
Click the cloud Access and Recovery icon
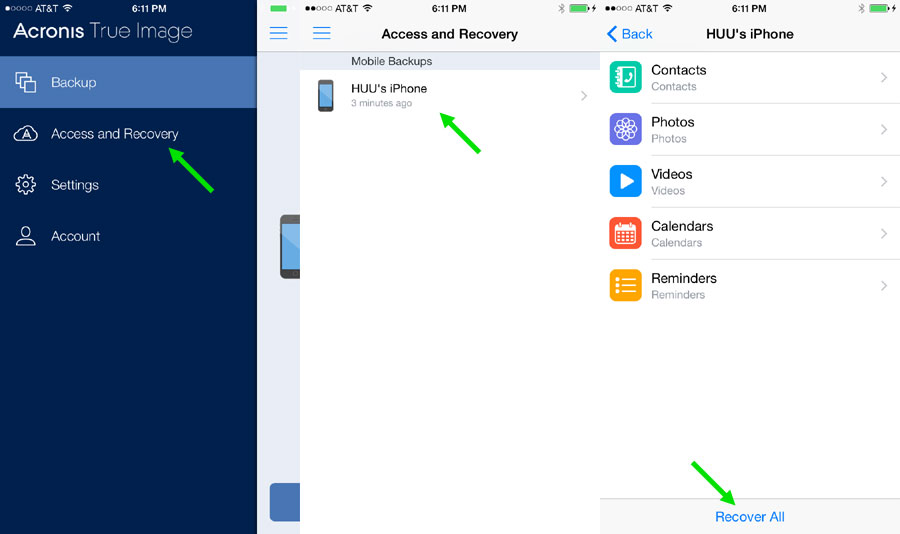point(26,134)
